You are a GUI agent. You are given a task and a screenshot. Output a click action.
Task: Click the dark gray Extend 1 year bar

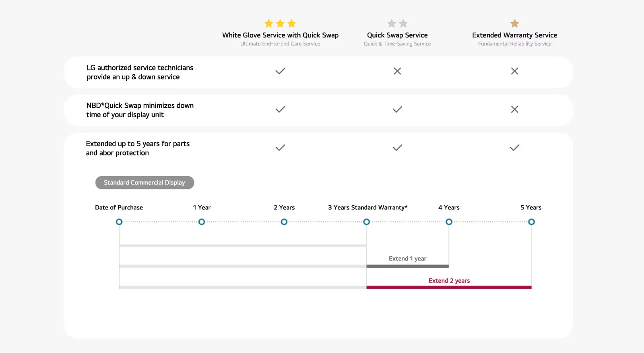(x=407, y=266)
